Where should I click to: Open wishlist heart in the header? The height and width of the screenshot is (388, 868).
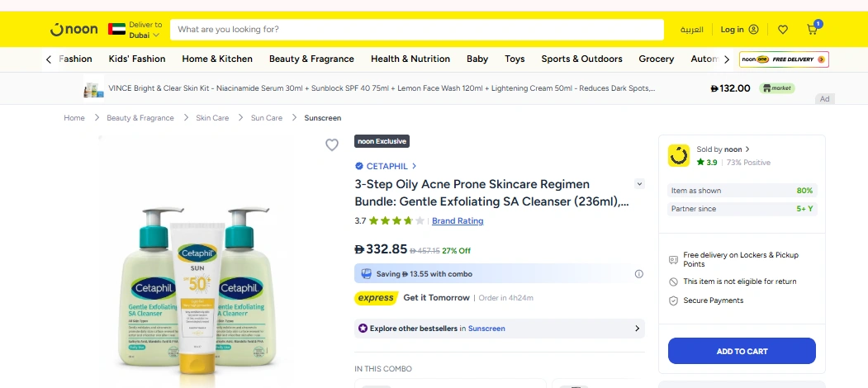coord(783,30)
